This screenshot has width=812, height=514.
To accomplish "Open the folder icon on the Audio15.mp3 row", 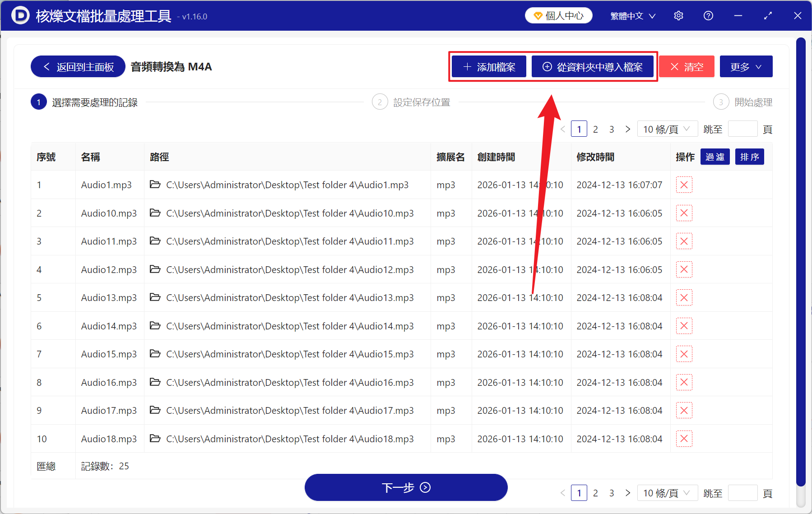I will (x=155, y=354).
